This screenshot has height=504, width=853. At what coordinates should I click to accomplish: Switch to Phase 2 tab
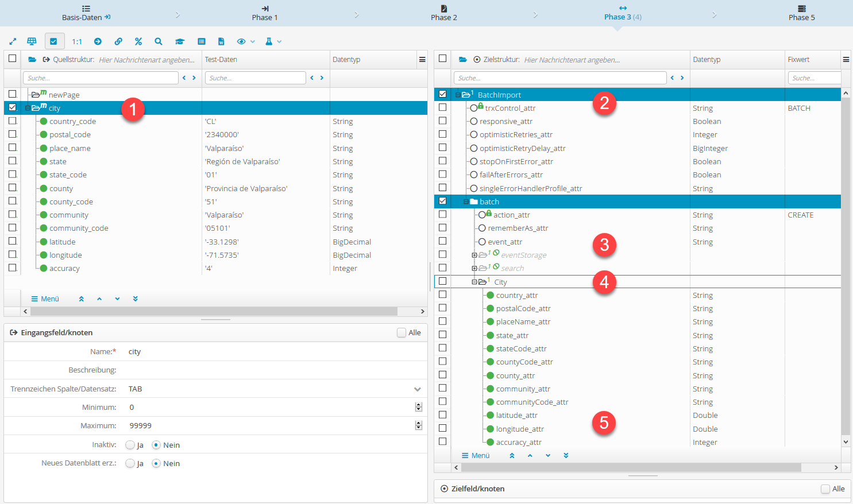(444, 13)
